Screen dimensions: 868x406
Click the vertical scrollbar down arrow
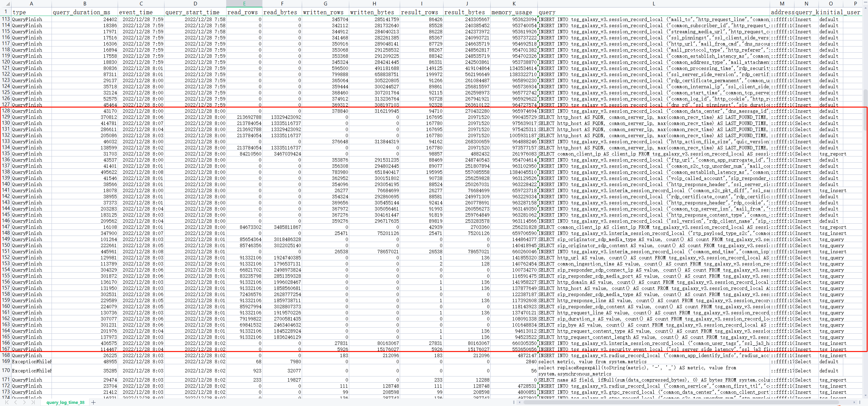865,395
